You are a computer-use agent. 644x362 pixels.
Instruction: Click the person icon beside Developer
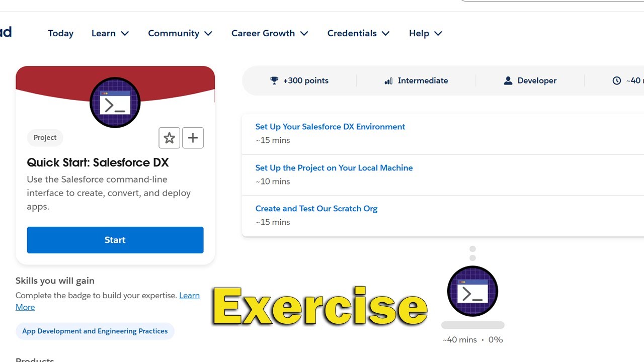tap(508, 80)
